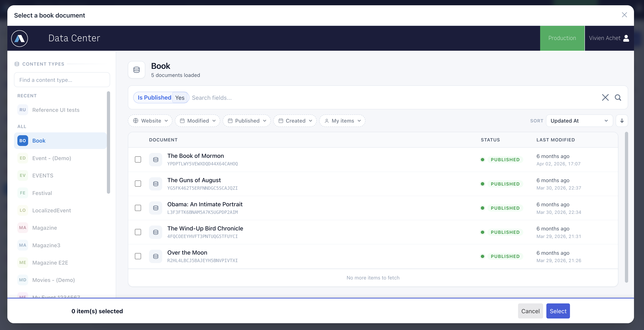The width and height of the screenshot is (644, 330).
Task: Click the MD badge for Movies - (Demo)
Action: 23,280
